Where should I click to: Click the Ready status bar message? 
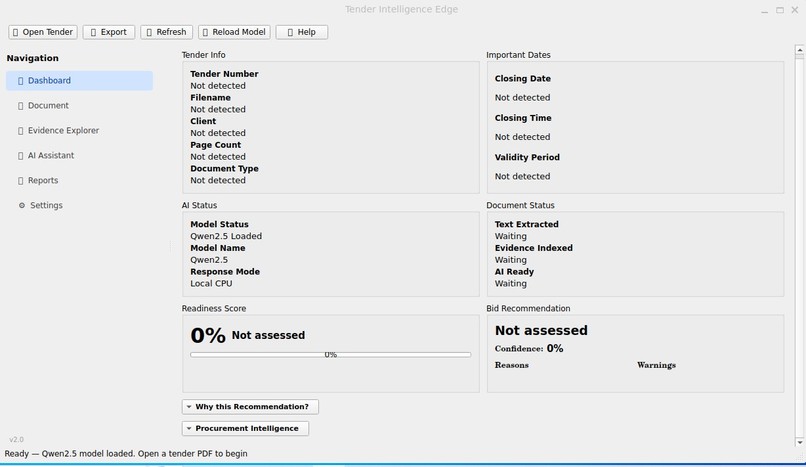pos(126,454)
